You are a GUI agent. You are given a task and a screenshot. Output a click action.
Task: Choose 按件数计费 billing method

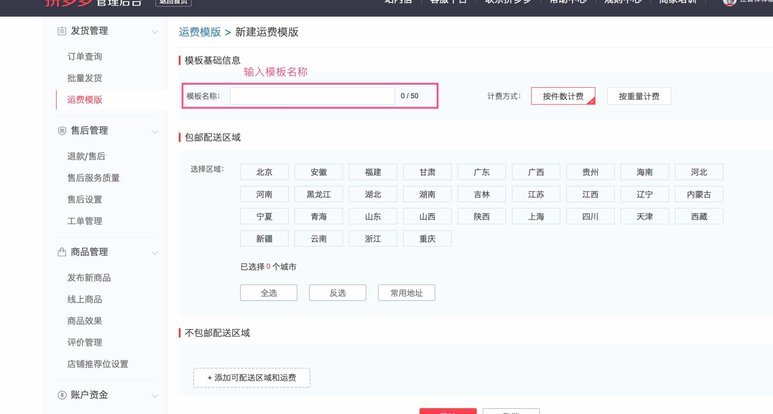click(x=563, y=96)
